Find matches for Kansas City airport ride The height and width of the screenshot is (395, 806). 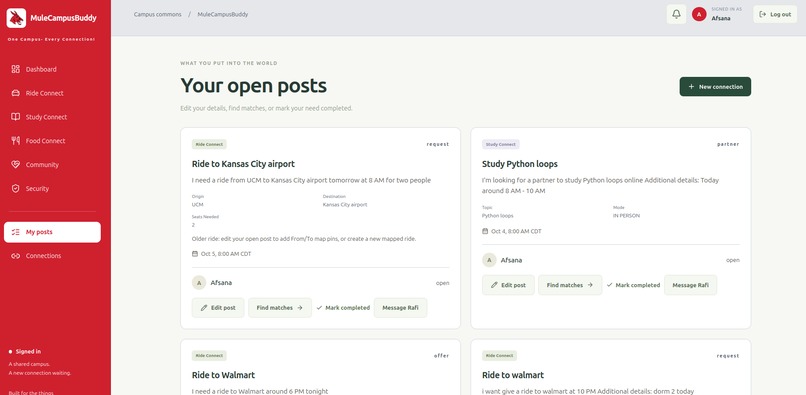point(280,308)
